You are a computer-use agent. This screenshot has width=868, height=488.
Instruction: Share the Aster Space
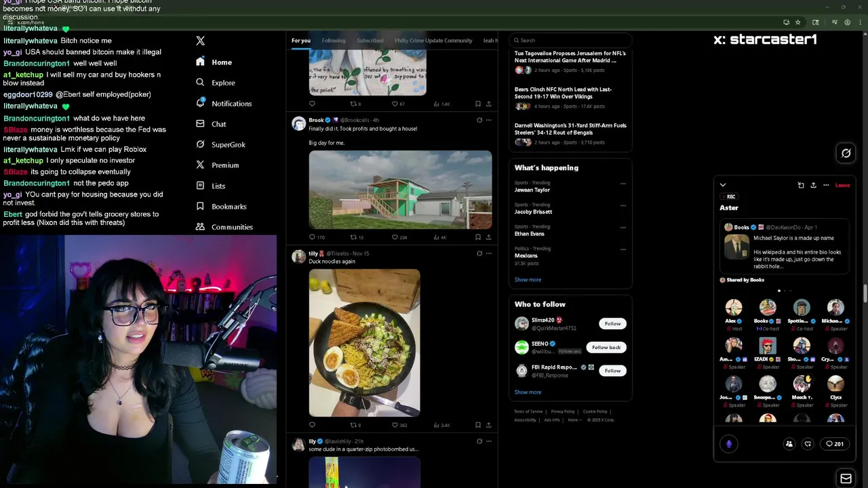813,185
